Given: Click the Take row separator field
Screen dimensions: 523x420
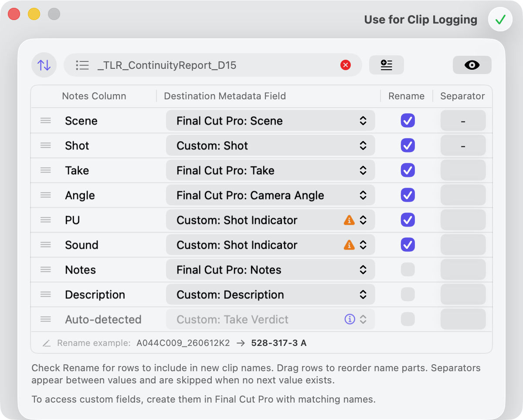Looking at the screenshot, I should 463,170.
